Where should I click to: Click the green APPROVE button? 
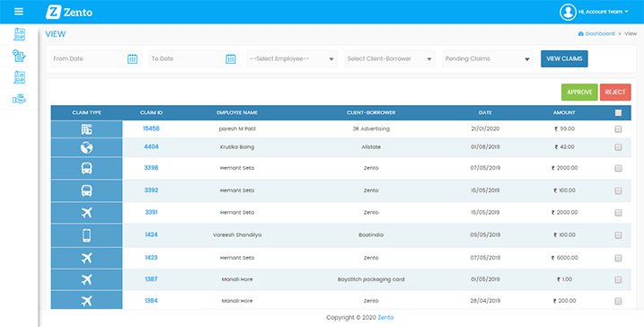[x=579, y=92]
